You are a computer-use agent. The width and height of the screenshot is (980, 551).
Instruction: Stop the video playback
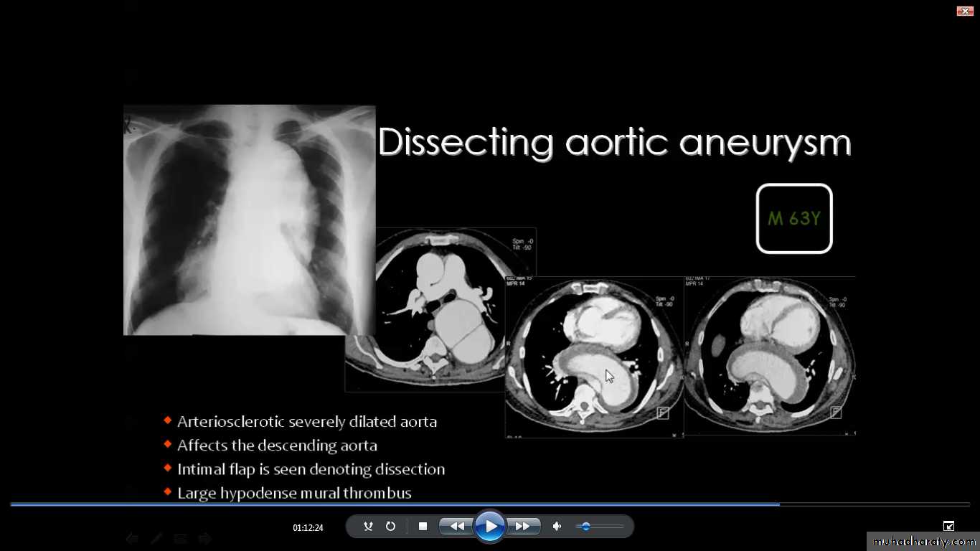tap(423, 527)
